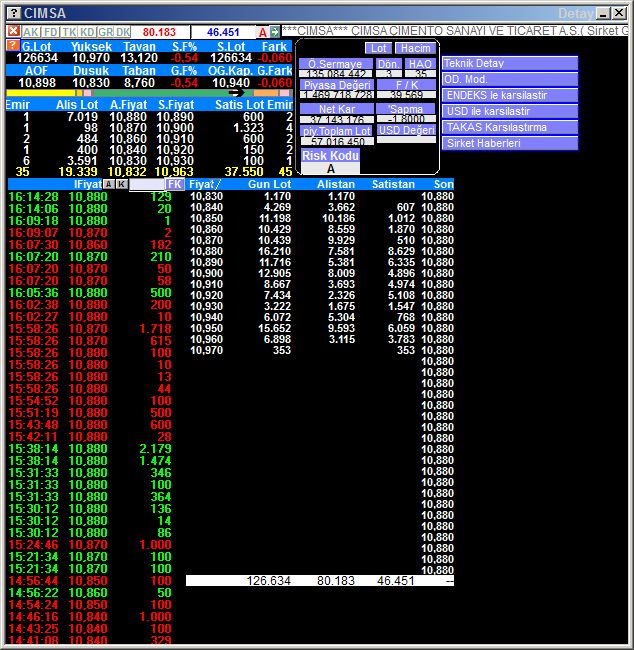
Task: Click the F / K label
Action: [x=407, y=85]
